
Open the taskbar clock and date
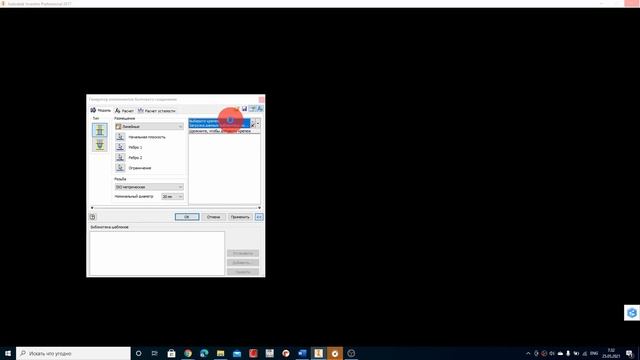pyautogui.click(x=611, y=353)
